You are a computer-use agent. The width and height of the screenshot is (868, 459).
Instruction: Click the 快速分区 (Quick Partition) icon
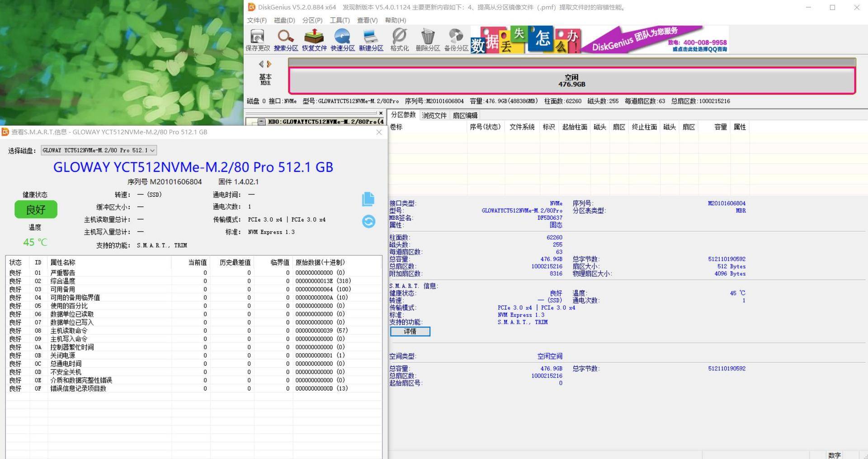(343, 39)
